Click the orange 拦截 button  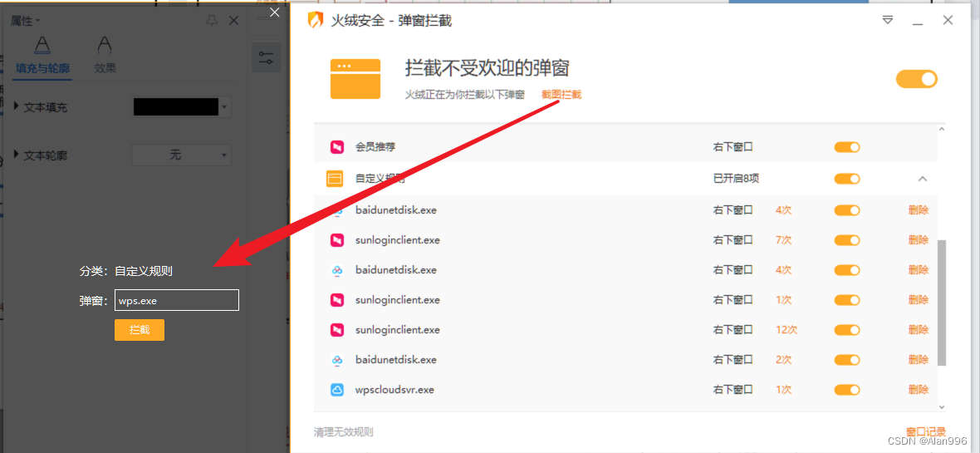coord(140,330)
